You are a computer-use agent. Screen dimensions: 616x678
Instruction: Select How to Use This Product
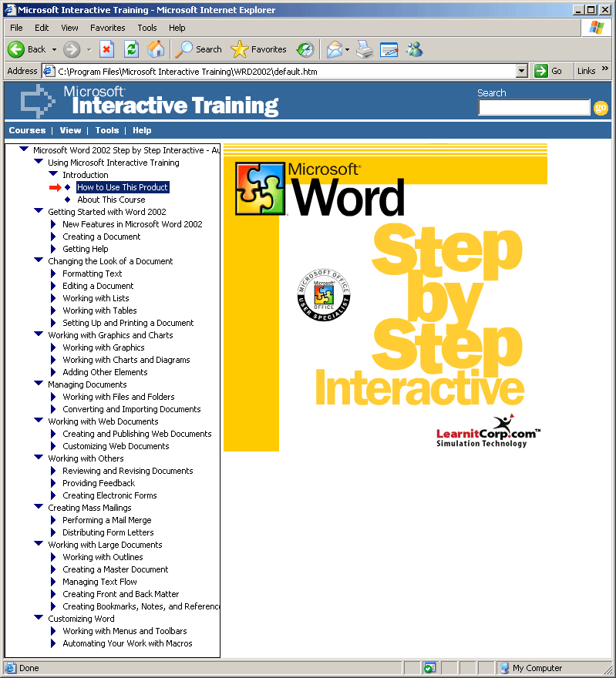123,187
